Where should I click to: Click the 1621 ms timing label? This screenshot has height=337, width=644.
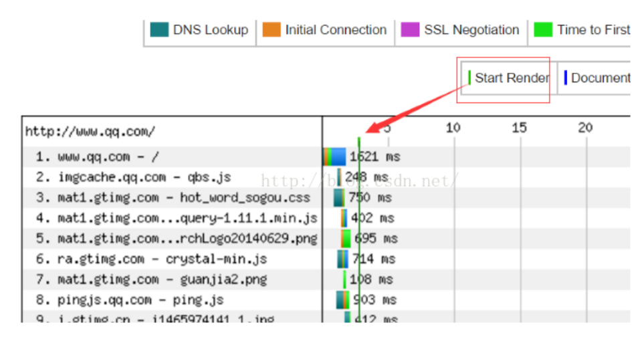(374, 157)
